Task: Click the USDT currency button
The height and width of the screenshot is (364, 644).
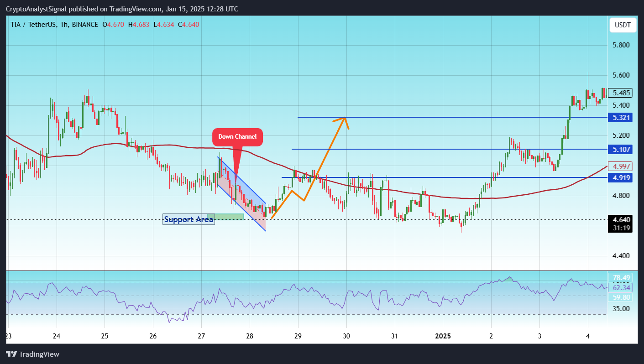Action: [x=623, y=25]
